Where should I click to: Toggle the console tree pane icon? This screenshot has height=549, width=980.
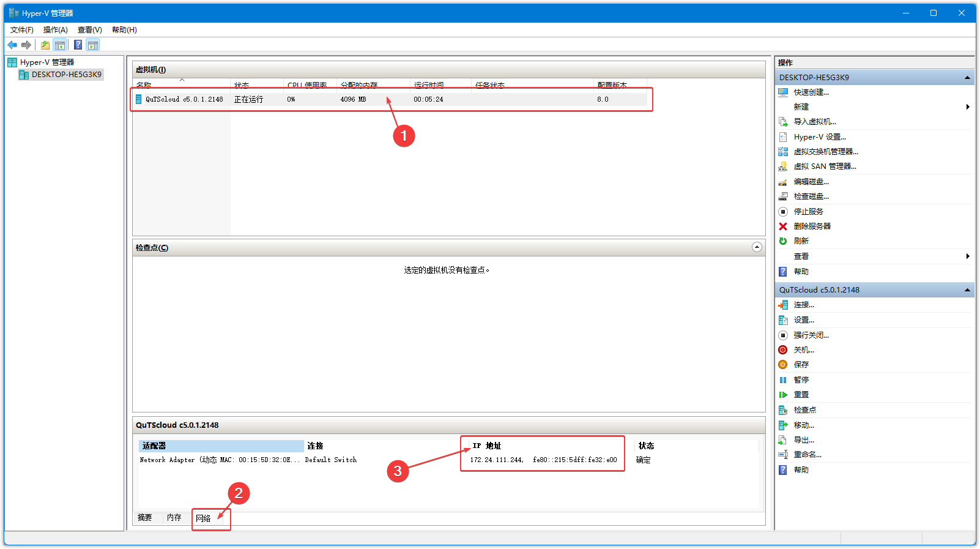(x=60, y=45)
